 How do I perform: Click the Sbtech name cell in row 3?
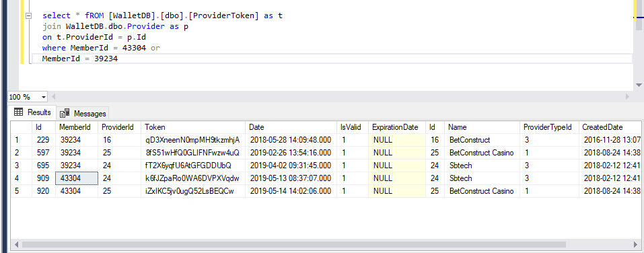click(x=482, y=166)
